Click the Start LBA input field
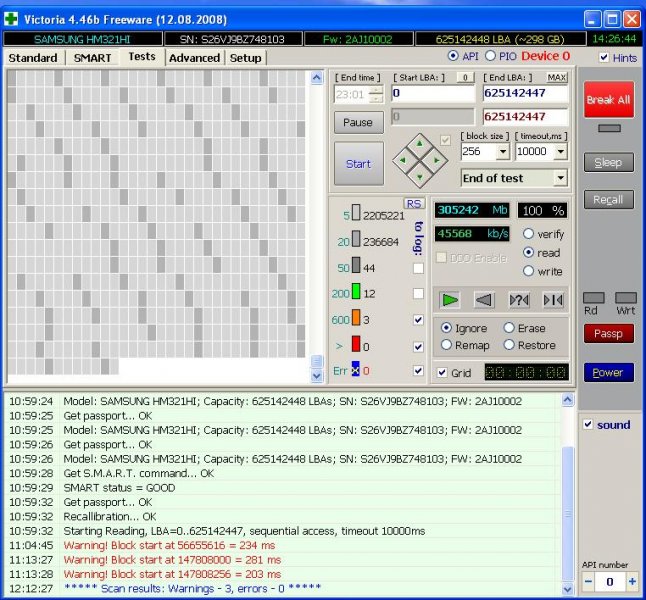646x600 pixels. pos(432,93)
